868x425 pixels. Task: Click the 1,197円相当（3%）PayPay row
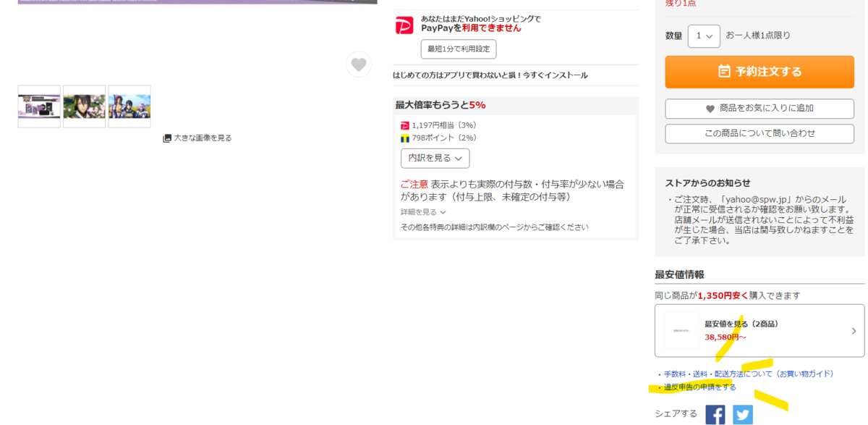tap(438, 125)
